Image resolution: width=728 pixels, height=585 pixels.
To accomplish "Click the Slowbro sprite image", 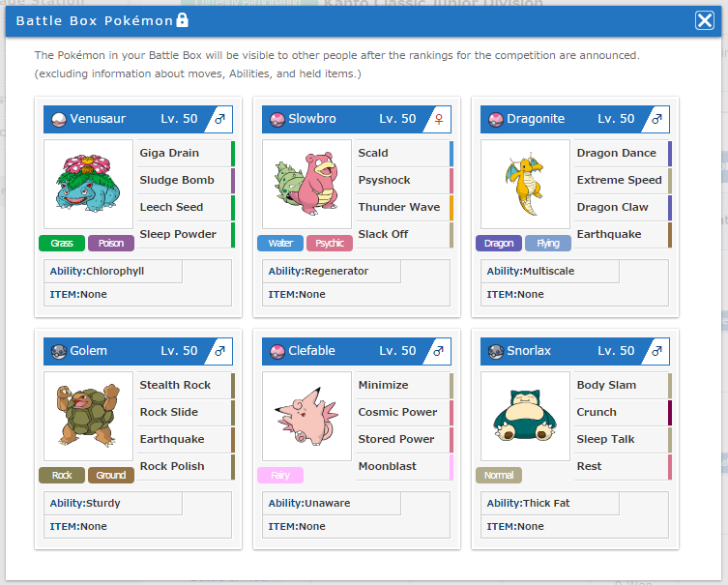I will pyautogui.click(x=306, y=184).
